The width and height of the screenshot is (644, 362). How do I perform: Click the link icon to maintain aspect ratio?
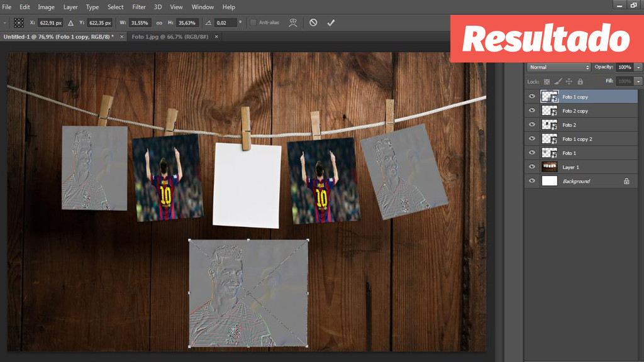pyautogui.click(x=159, y=23)
